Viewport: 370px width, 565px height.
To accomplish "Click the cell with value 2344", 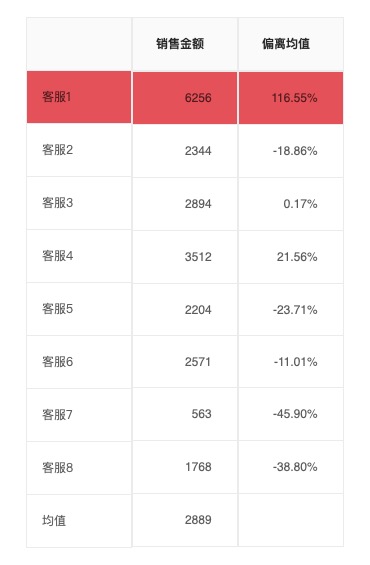I will [x=185, y=151].
